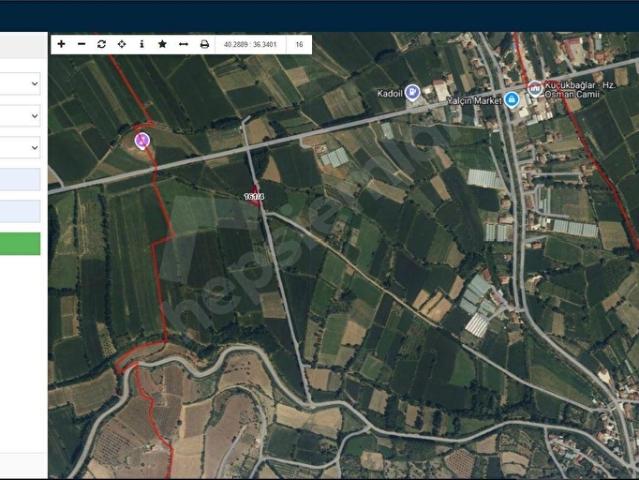Image resolution: width=639 pixels, height=480 pixels.
Task: Click the Yalçın Market label text
Action: pyautogui.click(x=474, y=100)
